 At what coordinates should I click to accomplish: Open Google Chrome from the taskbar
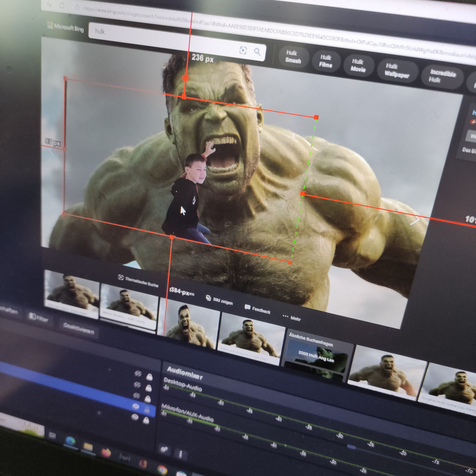[x=162, y=470]
